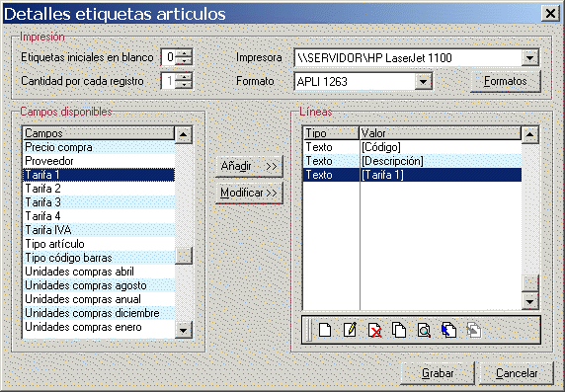Image resolution: width=565 pixels, height=392 pixels.
Task: Select Tarifa 4 in Campos list
Action: point(99,216)
